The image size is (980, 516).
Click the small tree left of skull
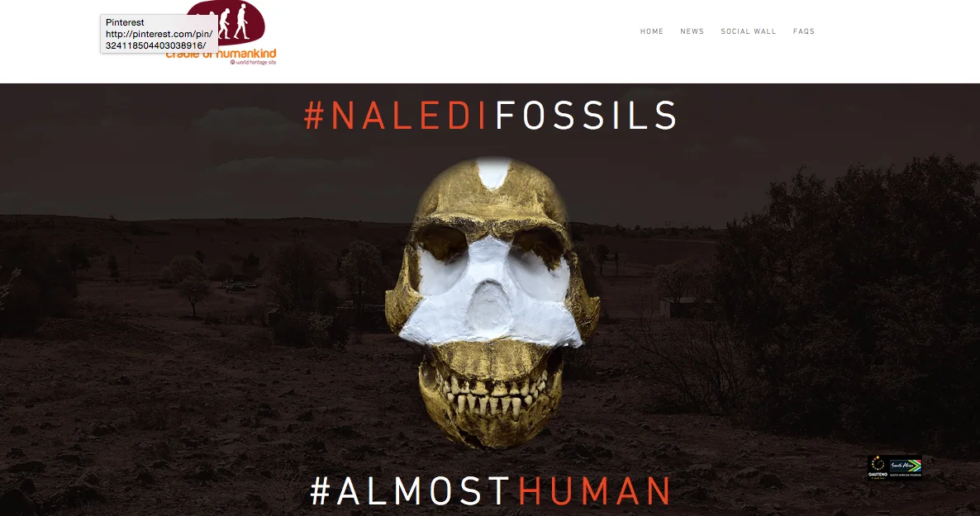pyautogui.click(x=194, y=295)
